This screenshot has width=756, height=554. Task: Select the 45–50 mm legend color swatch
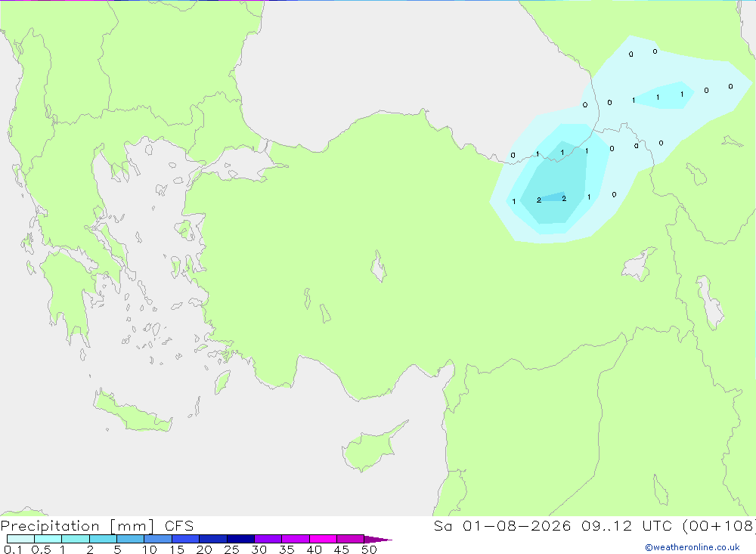(351, 539)
